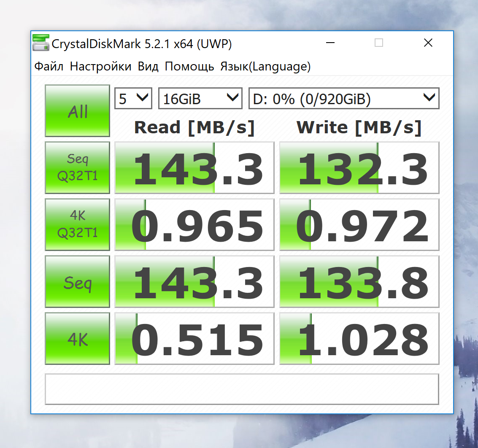
Task: Open the Язык(Language) menu
Action: pos(265,66)
